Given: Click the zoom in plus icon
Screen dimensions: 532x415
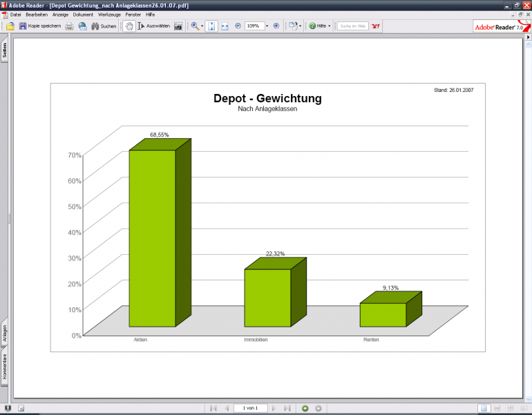Looking at the screenshot, I should pos(276,26).
